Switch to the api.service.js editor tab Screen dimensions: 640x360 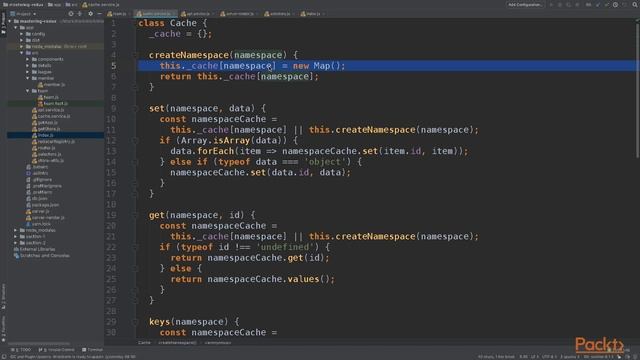[x=198, y=14]
